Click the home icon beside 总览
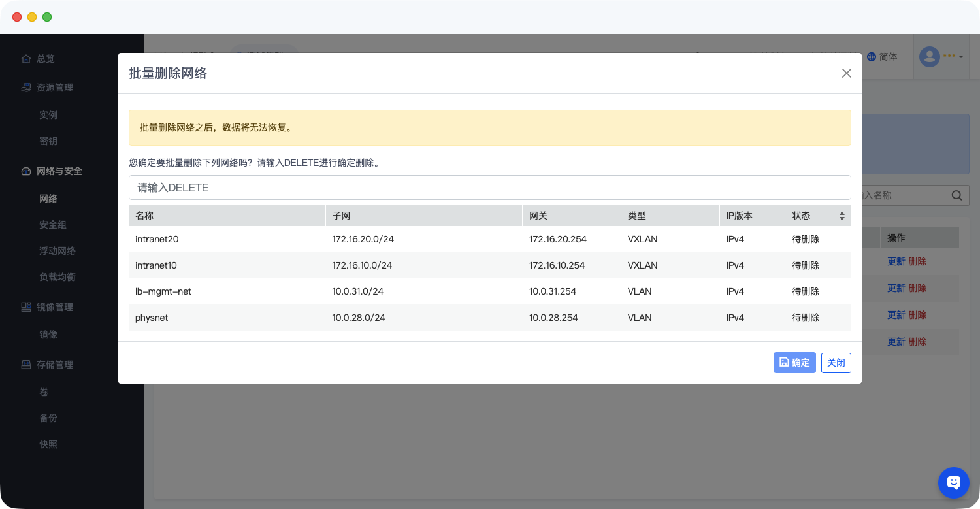The height and width of the screenshot is (509, 980). tap(26, 59)
